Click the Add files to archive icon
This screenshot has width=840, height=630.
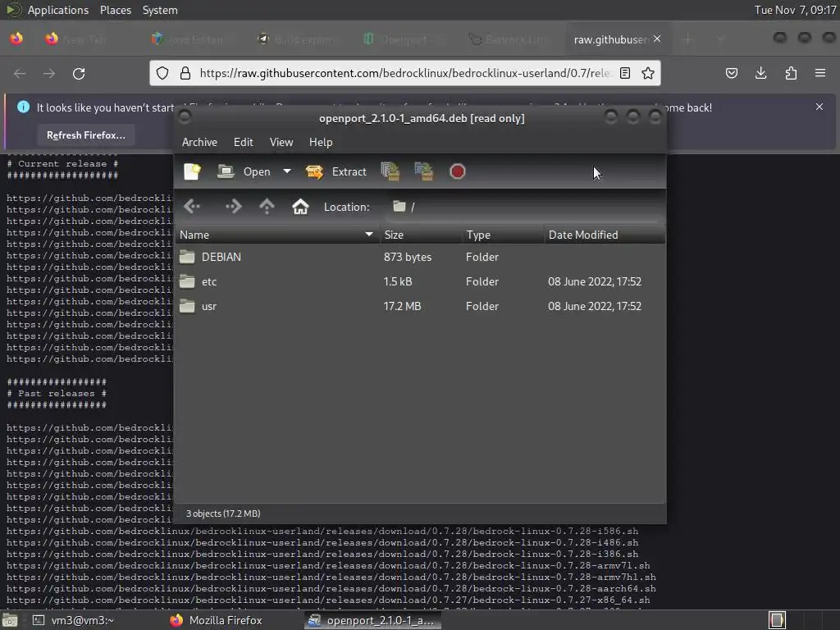pyautogui.click(x=390, y=171)
